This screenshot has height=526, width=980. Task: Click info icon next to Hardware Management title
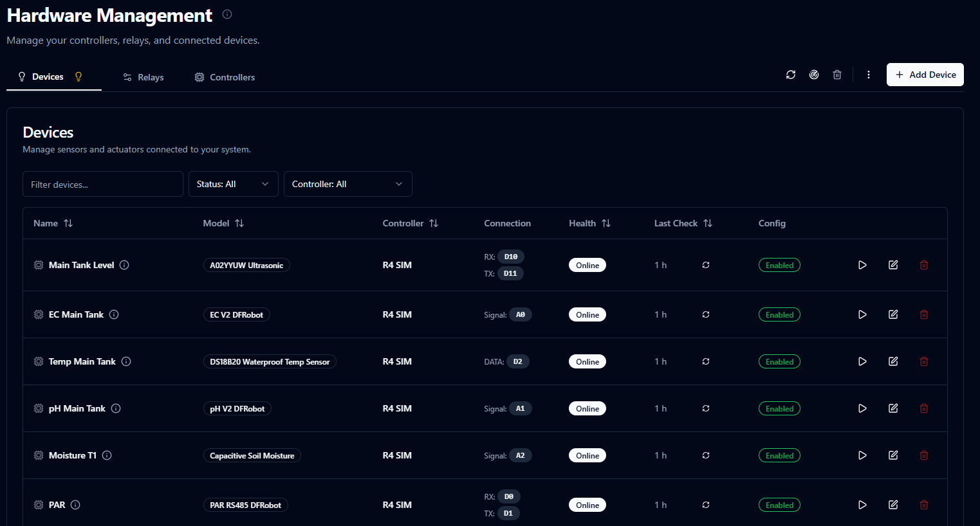(x=227, y=14)
